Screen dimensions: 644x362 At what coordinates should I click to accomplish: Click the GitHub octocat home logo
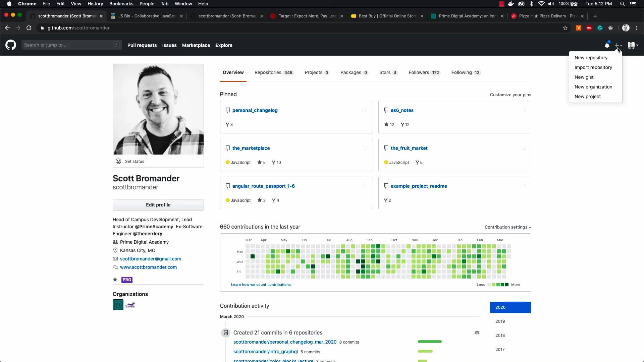10,45
